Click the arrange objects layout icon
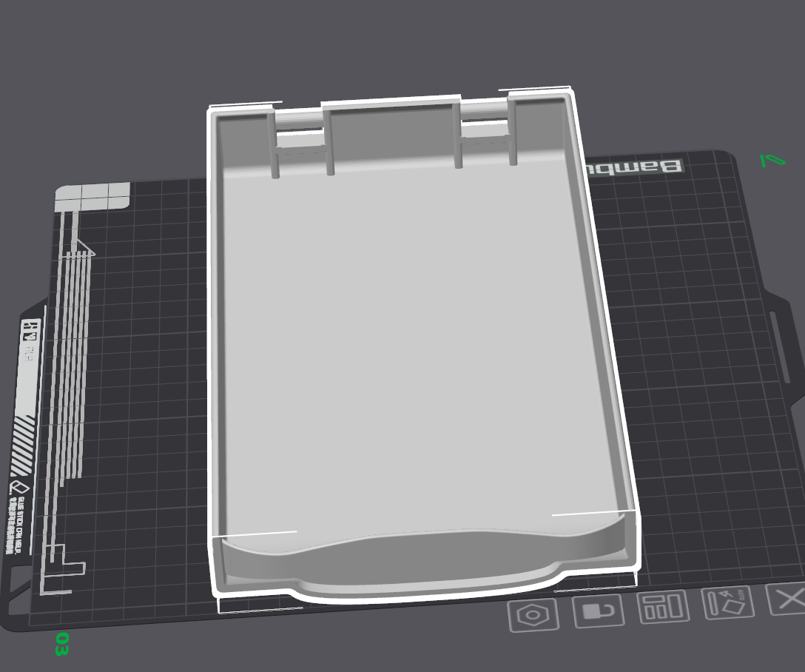Viewport: 805px width, 672px height. pyautogui.click(x=663, y=607)
